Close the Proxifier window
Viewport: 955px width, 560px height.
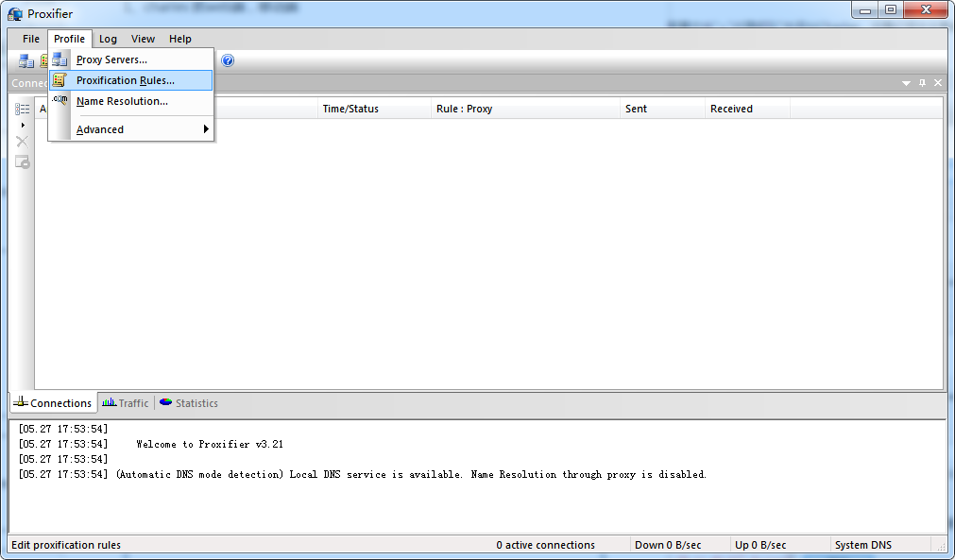pos(926,10)
